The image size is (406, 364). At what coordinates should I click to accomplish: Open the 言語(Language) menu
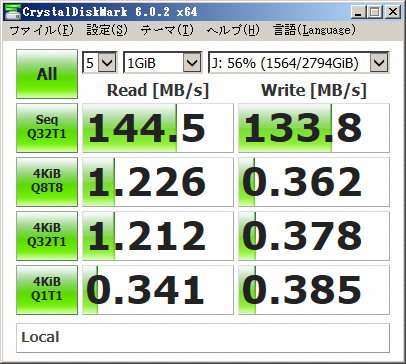tap(314, 30)
